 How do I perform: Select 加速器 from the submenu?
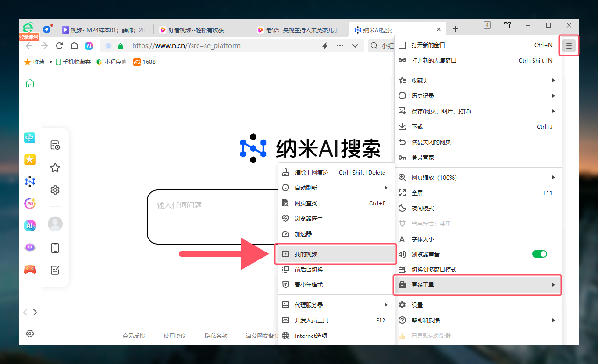(x=336, y=234)
